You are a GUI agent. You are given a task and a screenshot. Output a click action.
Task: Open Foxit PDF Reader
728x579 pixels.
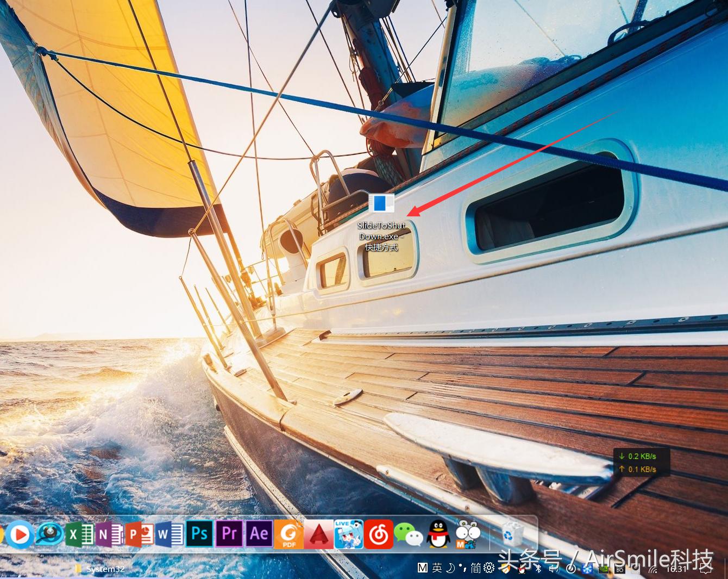click(288, 536)
